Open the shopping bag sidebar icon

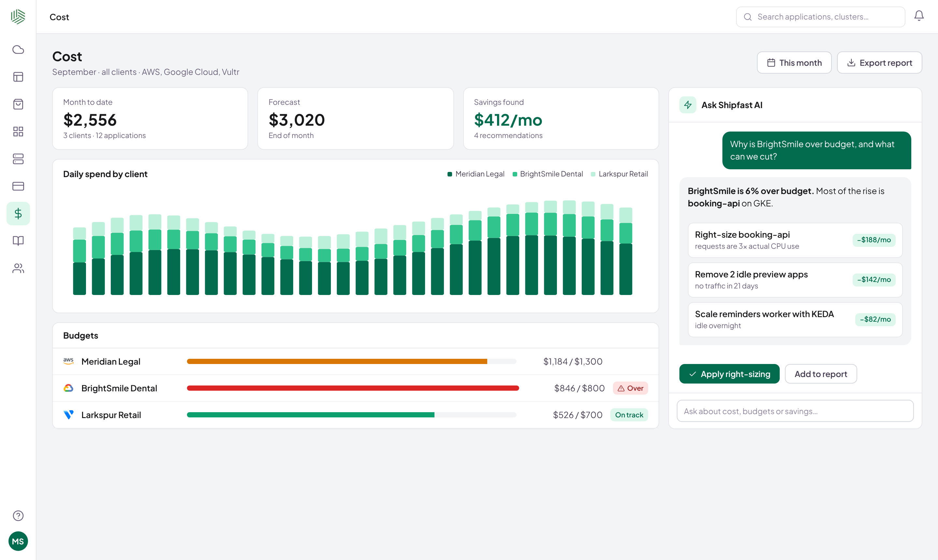(x=18, y=104)
